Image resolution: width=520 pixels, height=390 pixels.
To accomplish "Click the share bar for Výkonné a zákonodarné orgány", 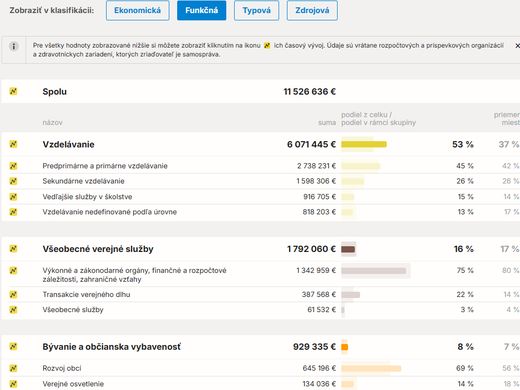I will tap(374, 270).
